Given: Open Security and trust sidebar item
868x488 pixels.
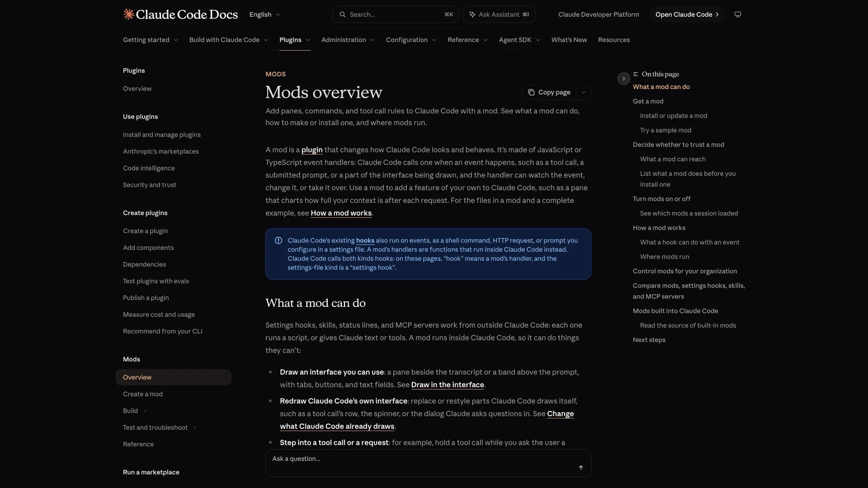Looking at the screenshot, I should (x=150, y=185).
